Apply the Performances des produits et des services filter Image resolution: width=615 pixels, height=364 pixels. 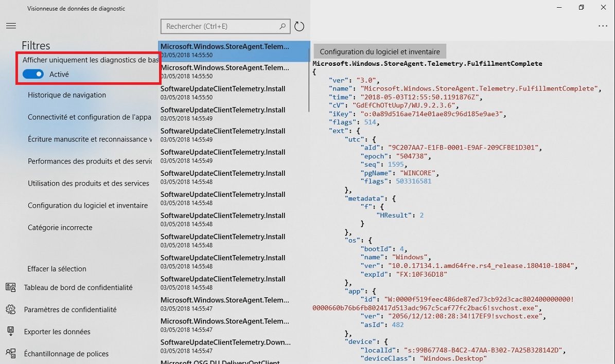(x=90, y=161)
